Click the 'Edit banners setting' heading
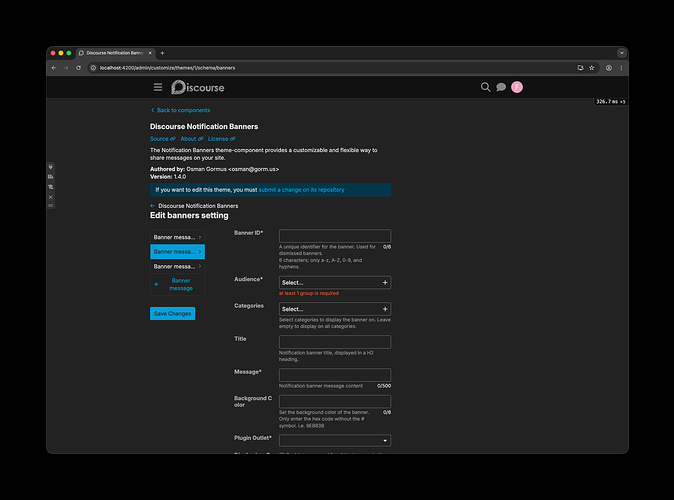Image resolution: width=674 pixels, height=500 pixels. [189, 215]
